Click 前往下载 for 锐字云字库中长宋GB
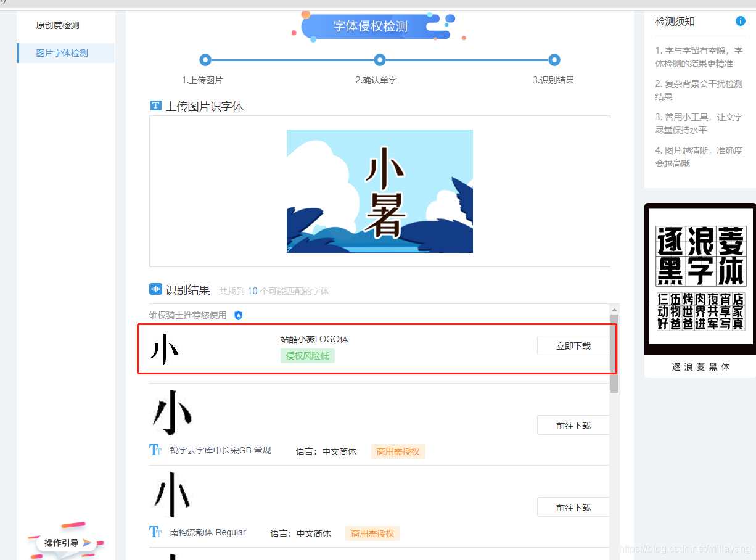The image size is (756, 560). (573, 426)
